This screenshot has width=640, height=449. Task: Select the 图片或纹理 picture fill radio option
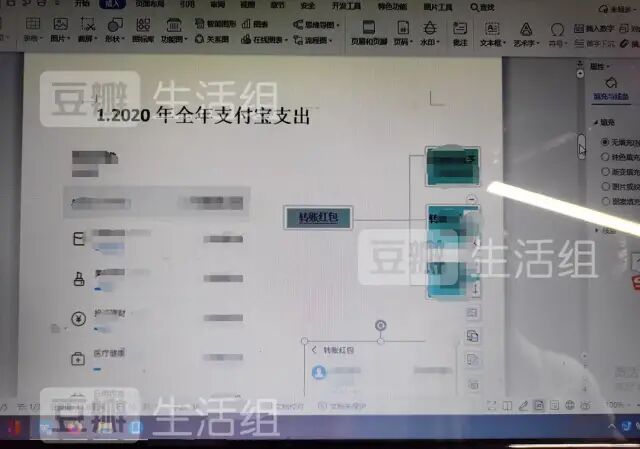[x=605, y=186]
